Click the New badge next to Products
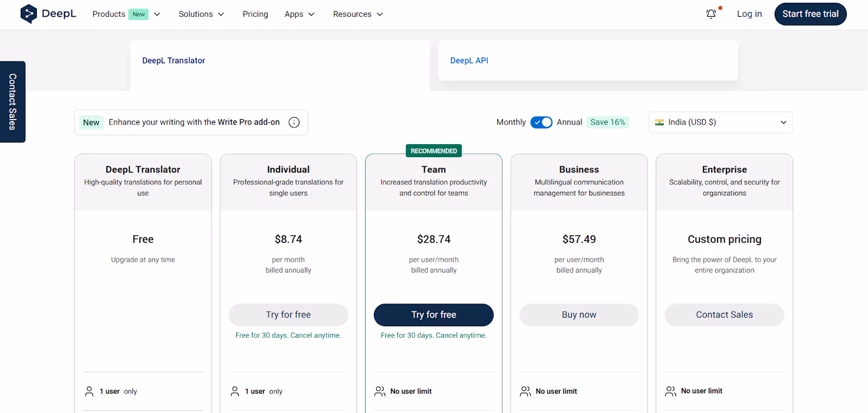 (x=139, y=15)
